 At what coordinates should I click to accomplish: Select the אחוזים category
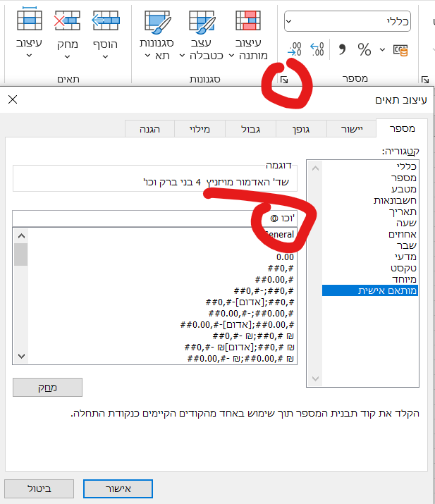tap(370, 234)
